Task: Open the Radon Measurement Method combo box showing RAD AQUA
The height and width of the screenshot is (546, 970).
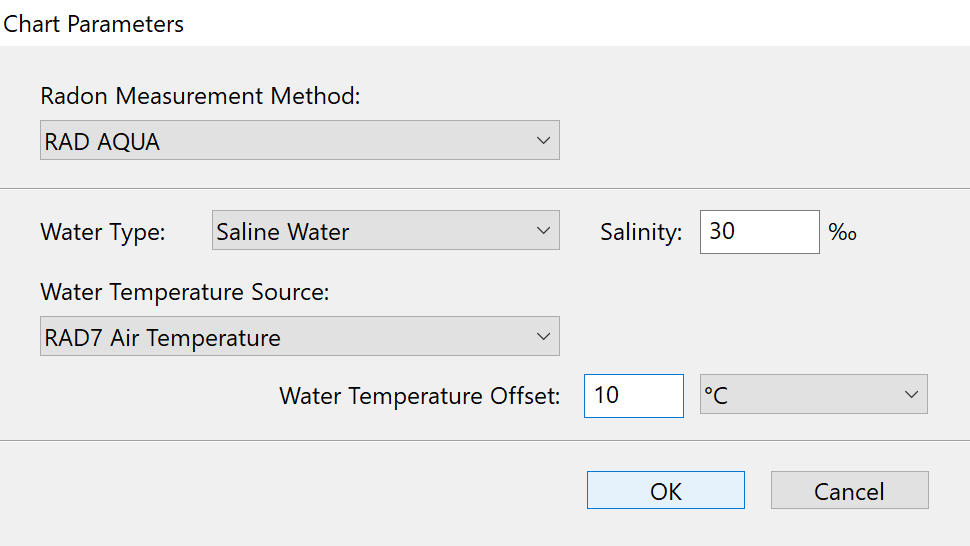Action: pos(299,141)
